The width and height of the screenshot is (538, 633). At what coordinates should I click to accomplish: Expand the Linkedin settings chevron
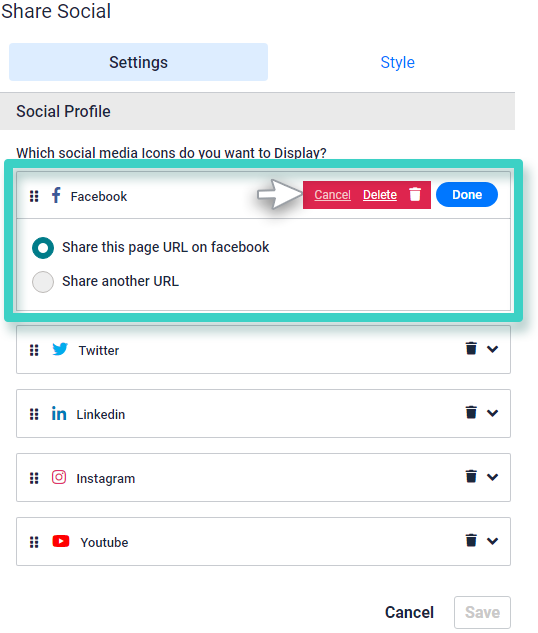492,413
